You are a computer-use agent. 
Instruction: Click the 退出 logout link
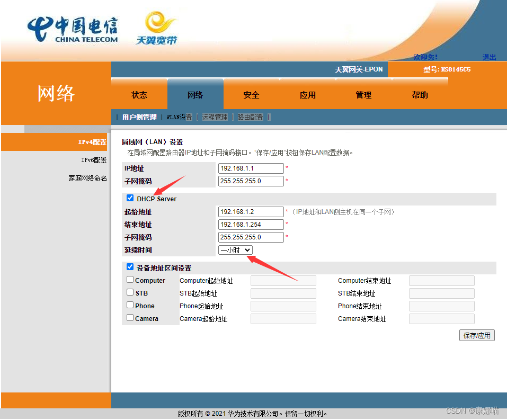[489, 57]
